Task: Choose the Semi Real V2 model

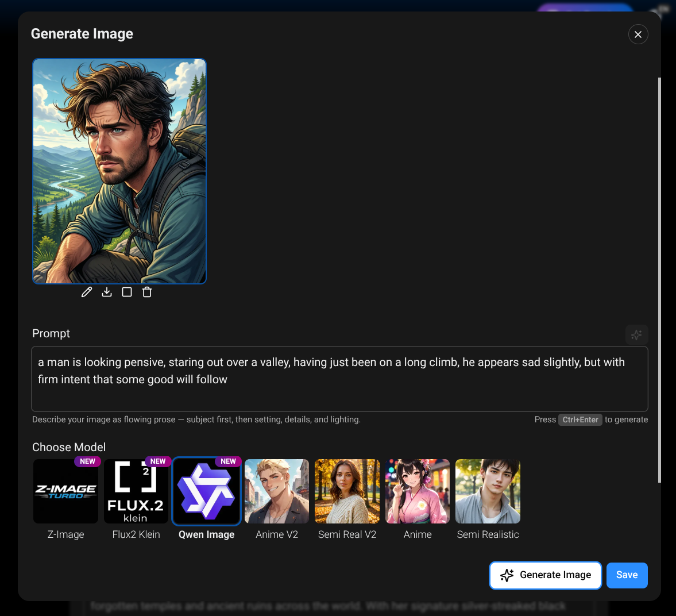Action: [x=347, y=491]
